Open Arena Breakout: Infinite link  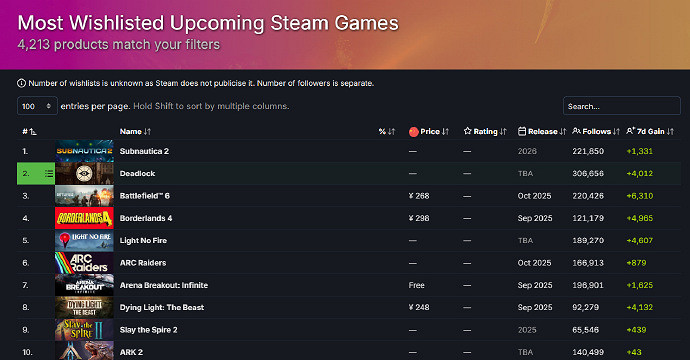[164, 285]
